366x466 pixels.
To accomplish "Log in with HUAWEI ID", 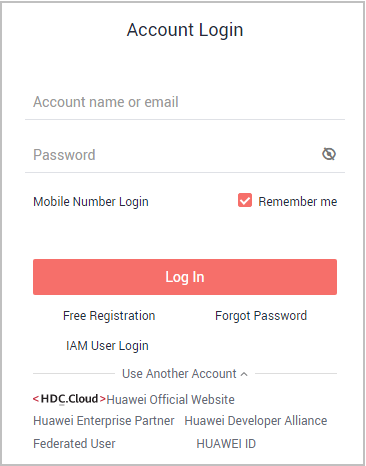I will click(x=226, y=444).
